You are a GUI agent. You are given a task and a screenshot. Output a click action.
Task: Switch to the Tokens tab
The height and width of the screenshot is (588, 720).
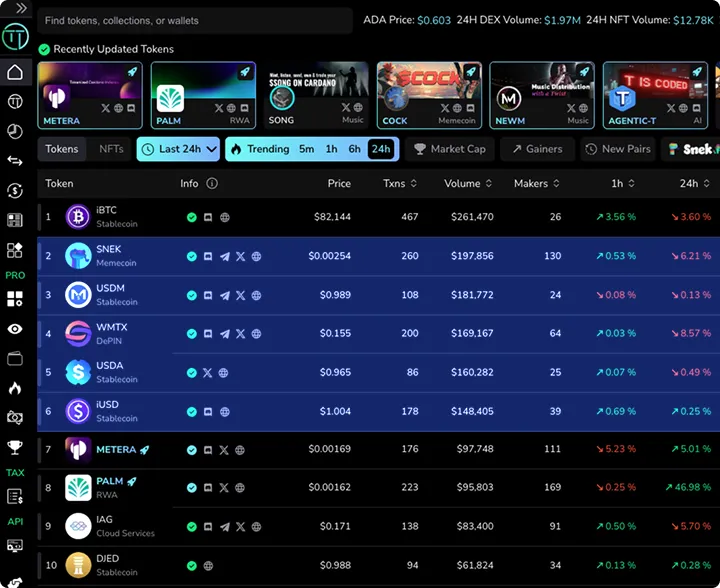point(62,149)
